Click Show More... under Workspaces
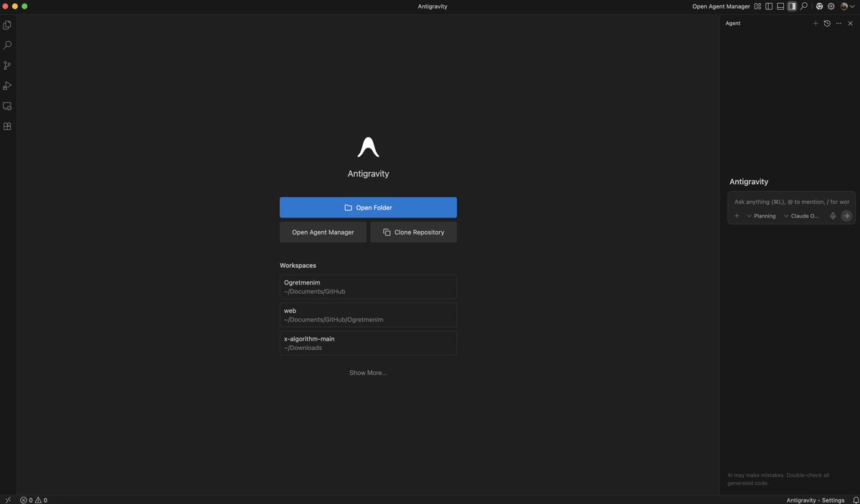Screen dimensions: 860x504 click(x=368, y=373)
